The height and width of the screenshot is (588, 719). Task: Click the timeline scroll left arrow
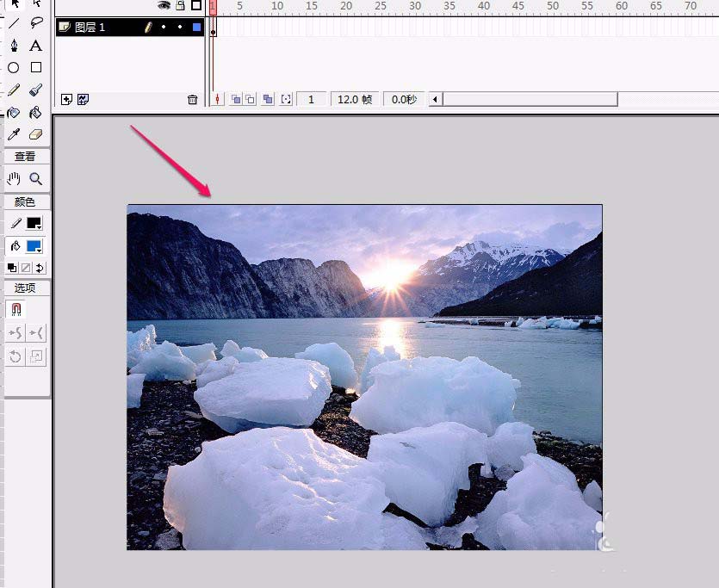coord(435,99)
